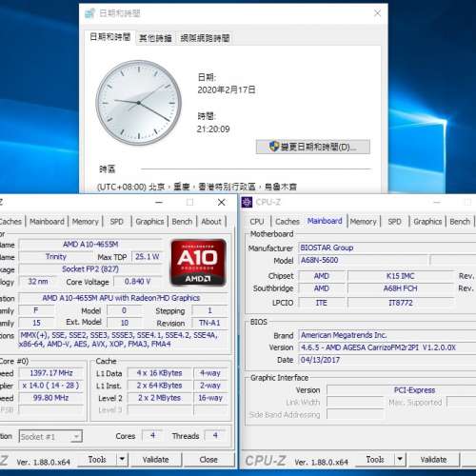The height and width of the screenshot is (476, 476).
Task: Click the analog clock face
Action: click(139, 103)
